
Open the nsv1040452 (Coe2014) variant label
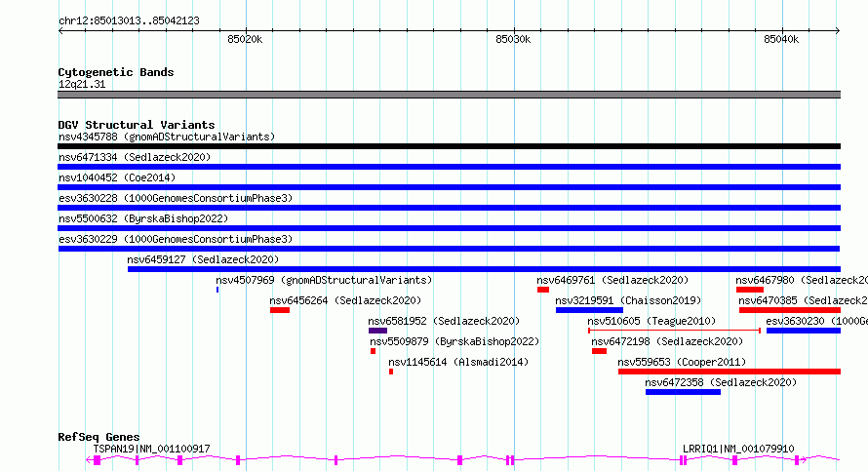click(x=117, y=177)
